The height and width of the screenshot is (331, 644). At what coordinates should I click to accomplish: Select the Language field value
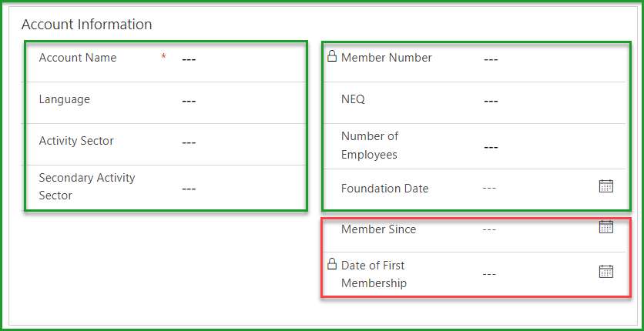189,101
